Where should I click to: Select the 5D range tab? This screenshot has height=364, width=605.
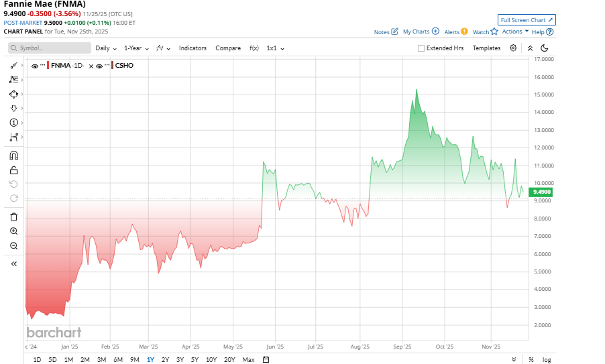(52, 359)
